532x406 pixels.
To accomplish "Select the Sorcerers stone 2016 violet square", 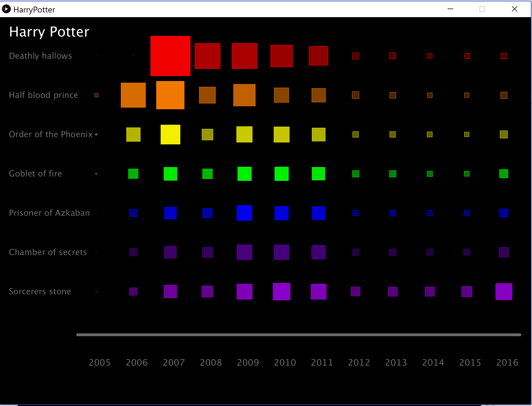I will (504, 292).
